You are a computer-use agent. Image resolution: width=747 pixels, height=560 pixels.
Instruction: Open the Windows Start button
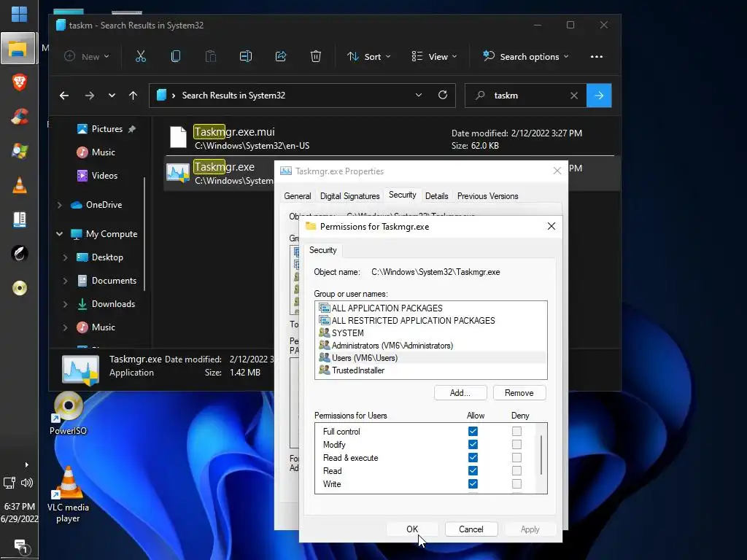point(19,15)
